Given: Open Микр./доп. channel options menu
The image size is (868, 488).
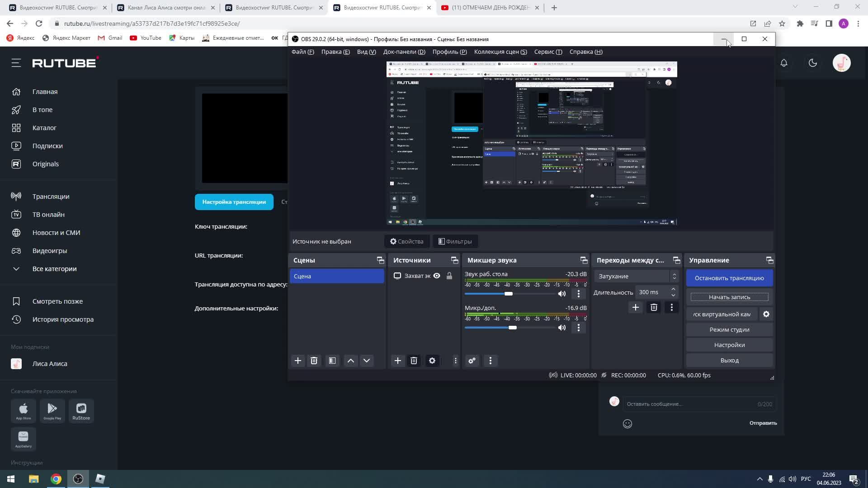Looking at the screenshot, I should click(578, 328).
